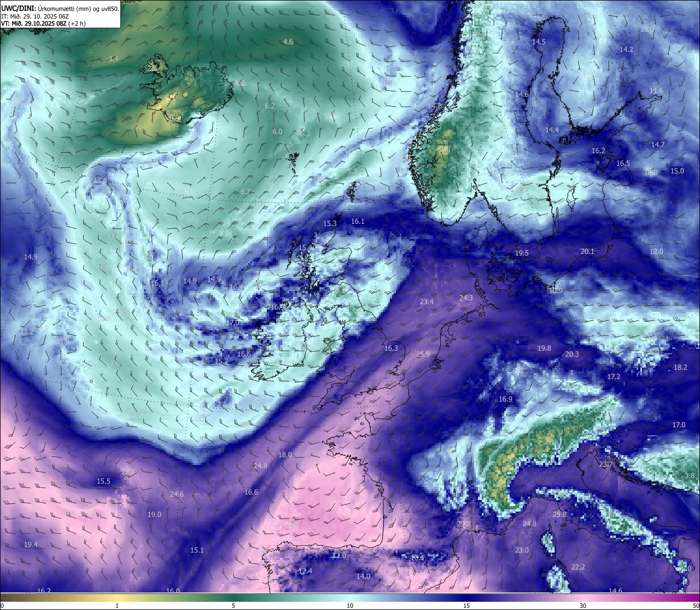This screenshot has width=700, height=610.
Task: Click the 11.6 map value
Action: [656, 91]
